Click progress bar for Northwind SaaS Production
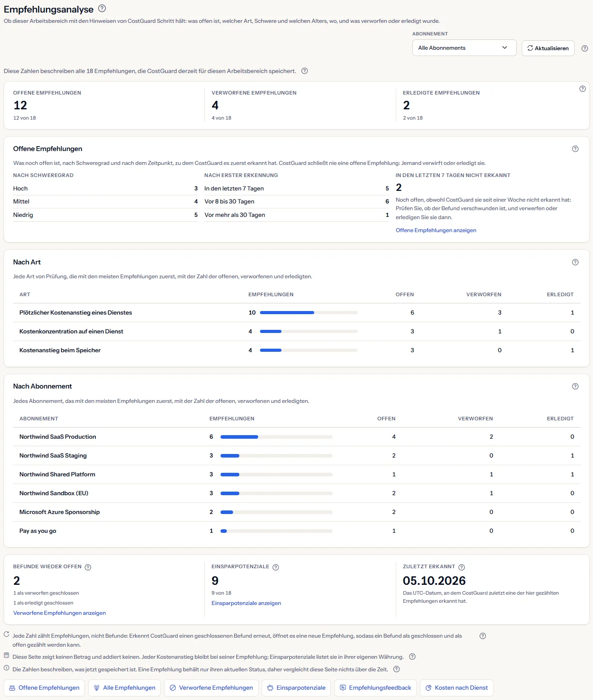 [x=277, y=437]
